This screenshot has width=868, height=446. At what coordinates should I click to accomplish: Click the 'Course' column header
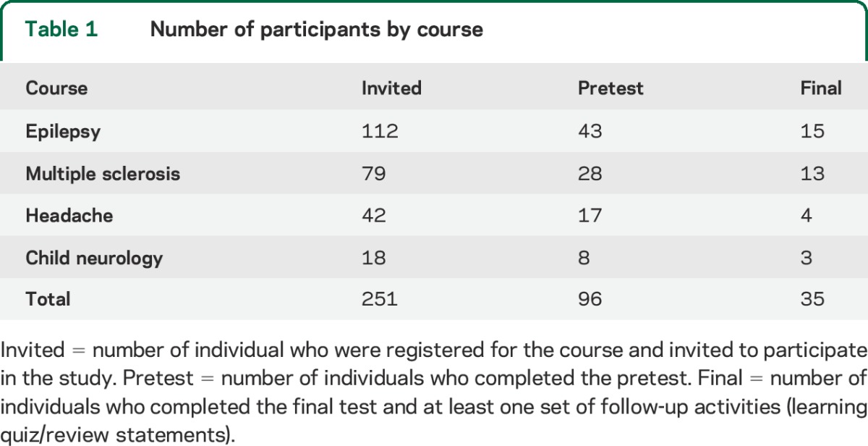[56, 88]
